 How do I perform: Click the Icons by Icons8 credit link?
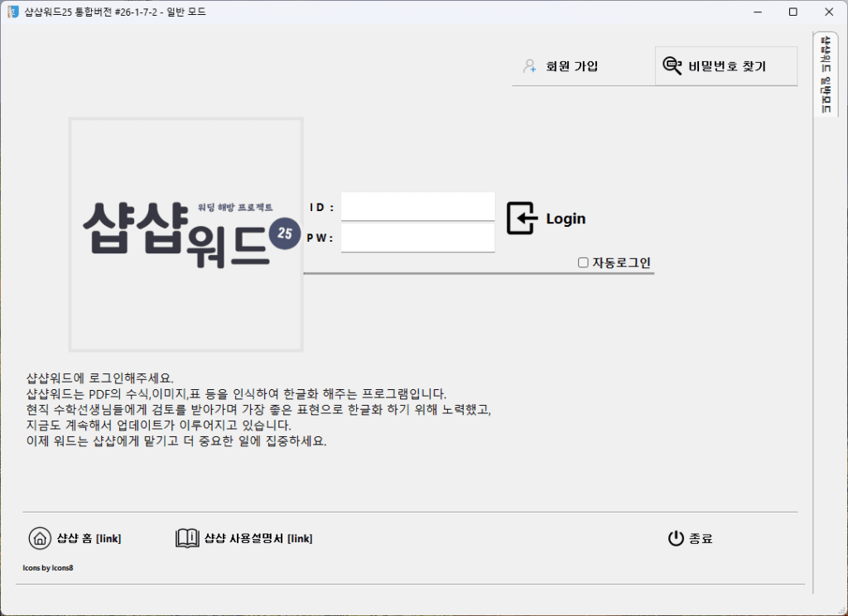46,568
